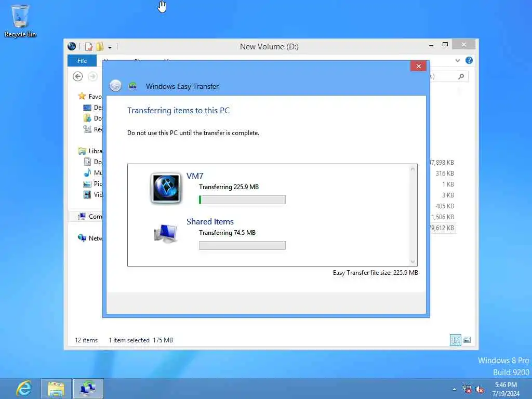Click the VM7 account name

tap(195, 176)
